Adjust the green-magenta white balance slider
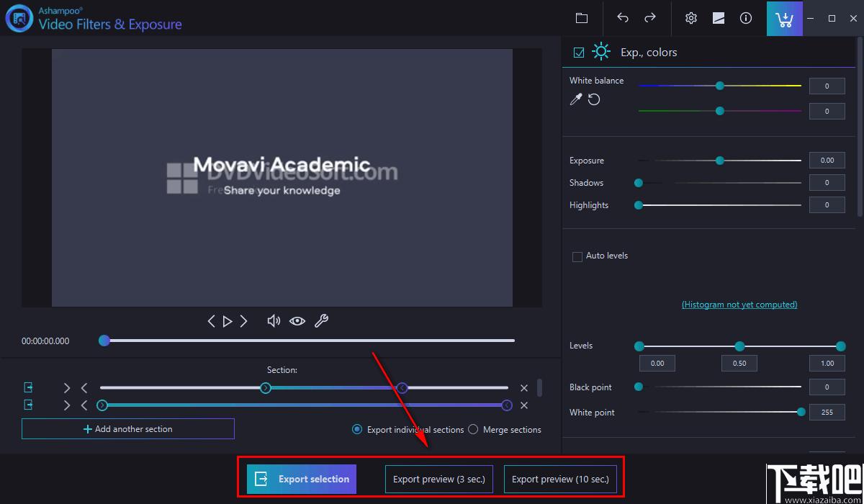Viewport: 864px width, 504px height. [x=720, y=111]
